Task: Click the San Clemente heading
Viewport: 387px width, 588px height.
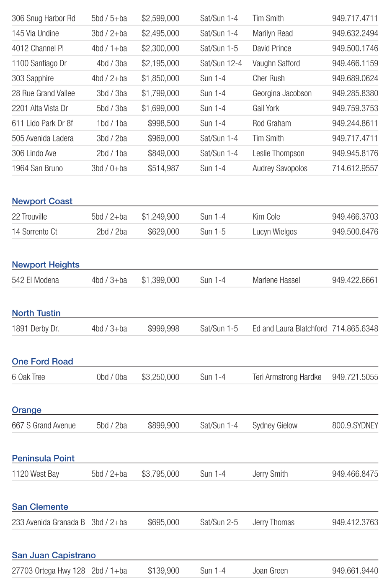Action: point(40,507)
